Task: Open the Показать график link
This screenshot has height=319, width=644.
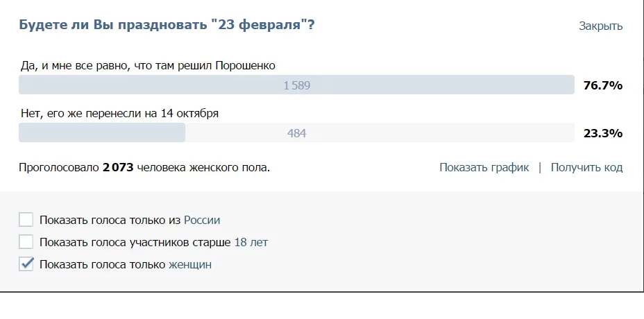Action: tap(484, 167)
